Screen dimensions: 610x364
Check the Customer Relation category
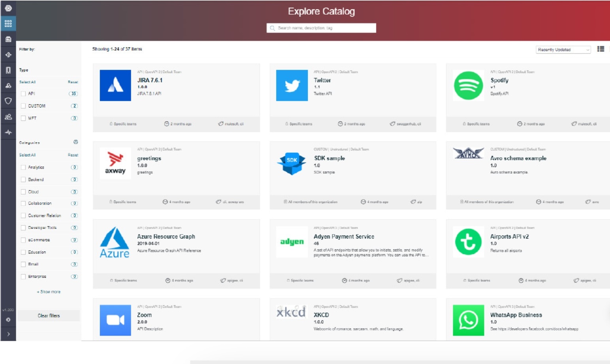coord(23,216)
